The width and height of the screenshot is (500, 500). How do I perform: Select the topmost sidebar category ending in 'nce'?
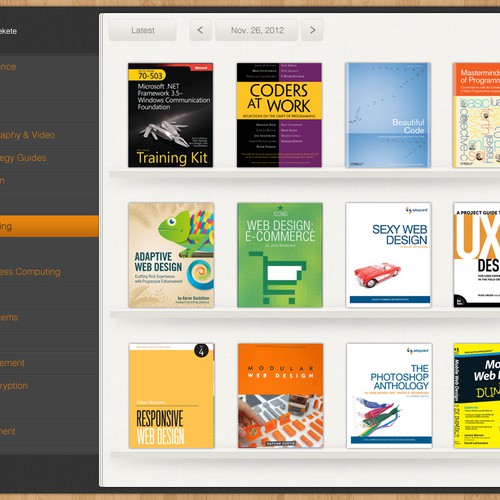click(49, 67)
